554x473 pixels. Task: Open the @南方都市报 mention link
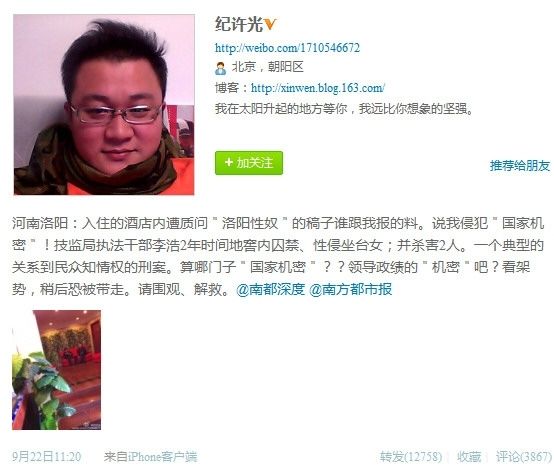click(x=350, y=289)
